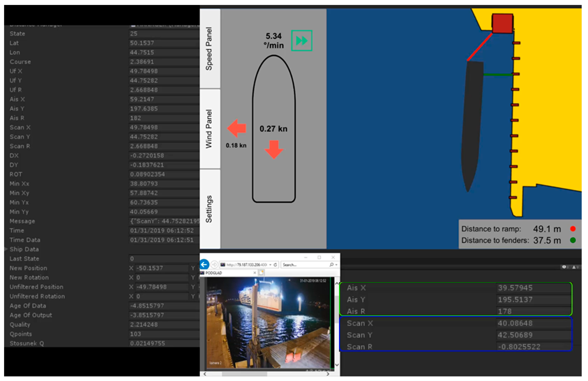
Task: Open the Wind Panel tab
Action: click(209, 129)
